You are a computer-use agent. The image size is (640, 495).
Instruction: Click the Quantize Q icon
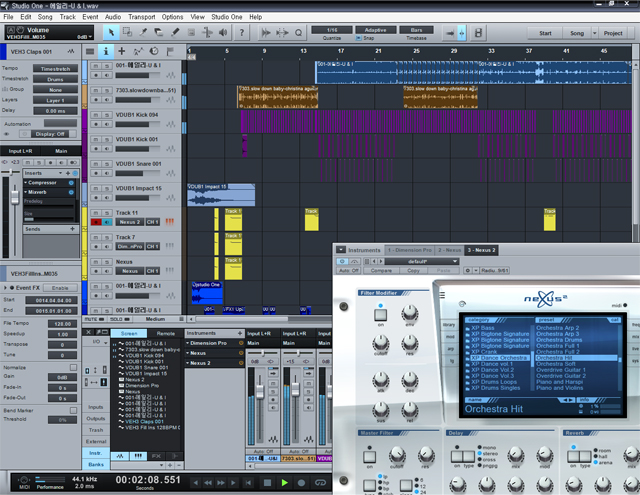coord(298,33)
